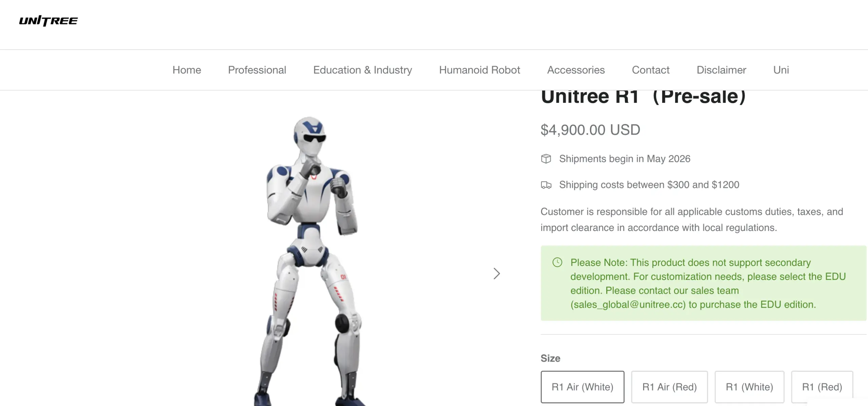868x406 pixels.
Task: Click the shipment box icon
Action: coord(546,159)
